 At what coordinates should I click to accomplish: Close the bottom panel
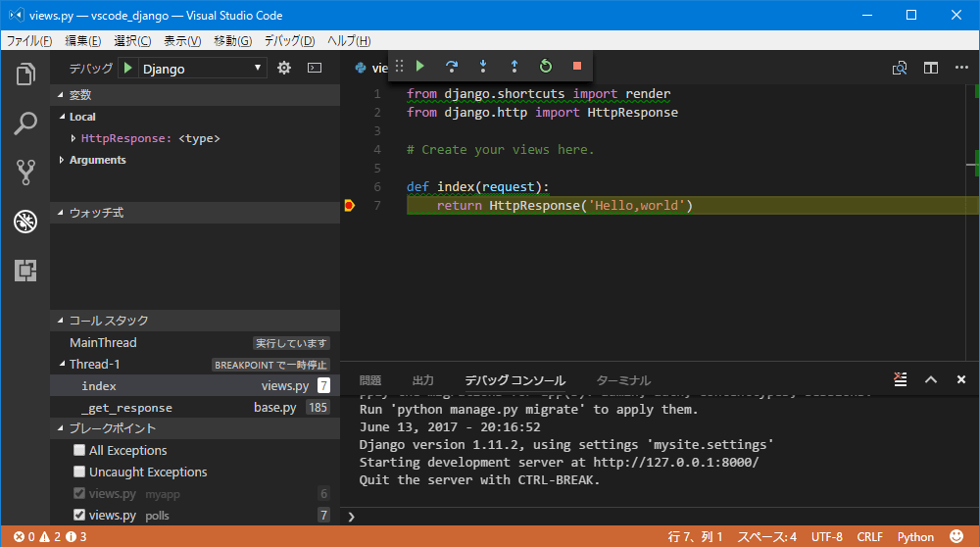[961, 379]
